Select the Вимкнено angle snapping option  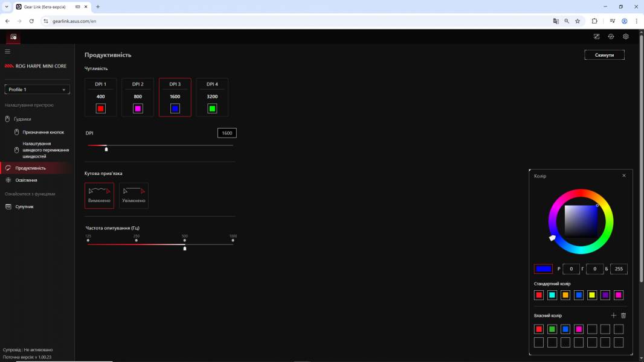pyautogui.click(x=99, y=195)
